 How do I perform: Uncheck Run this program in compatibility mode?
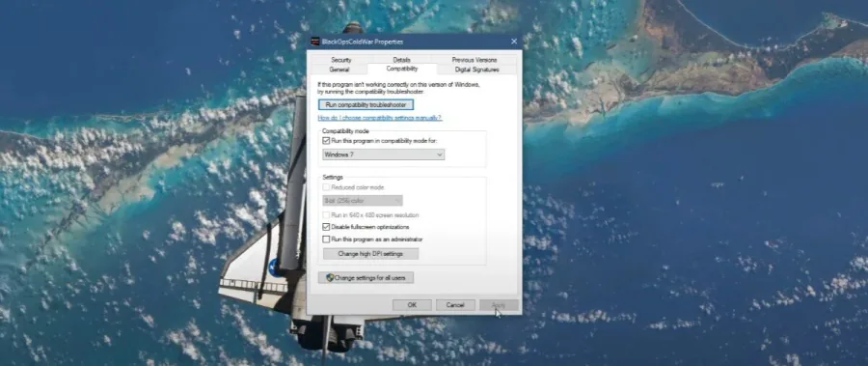[326, 141]
